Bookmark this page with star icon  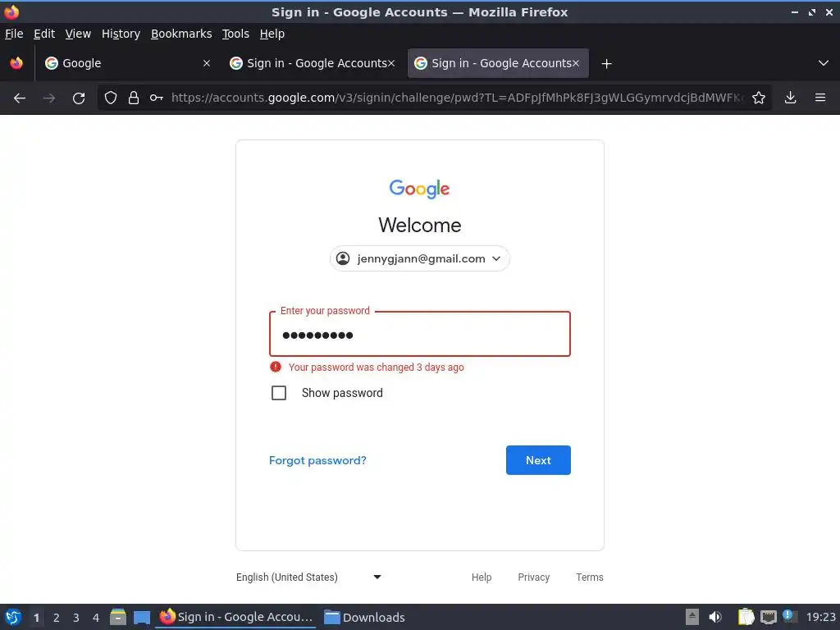point(759,98)
